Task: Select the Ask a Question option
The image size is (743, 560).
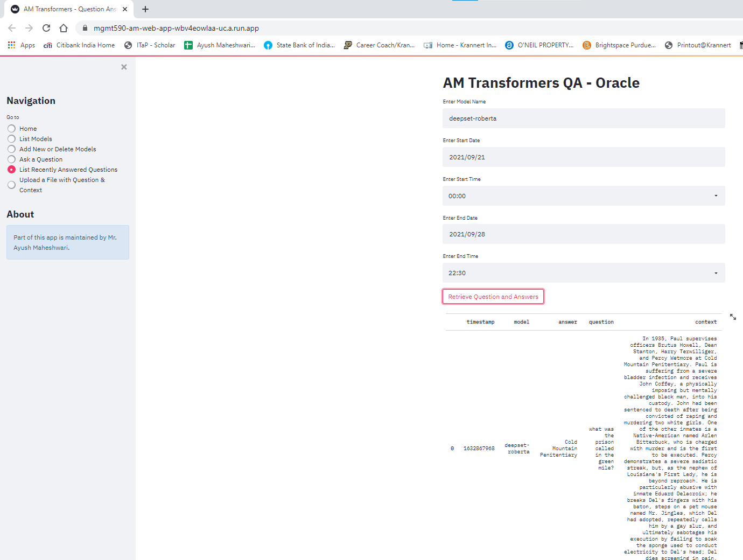Action: pos(11,159)
